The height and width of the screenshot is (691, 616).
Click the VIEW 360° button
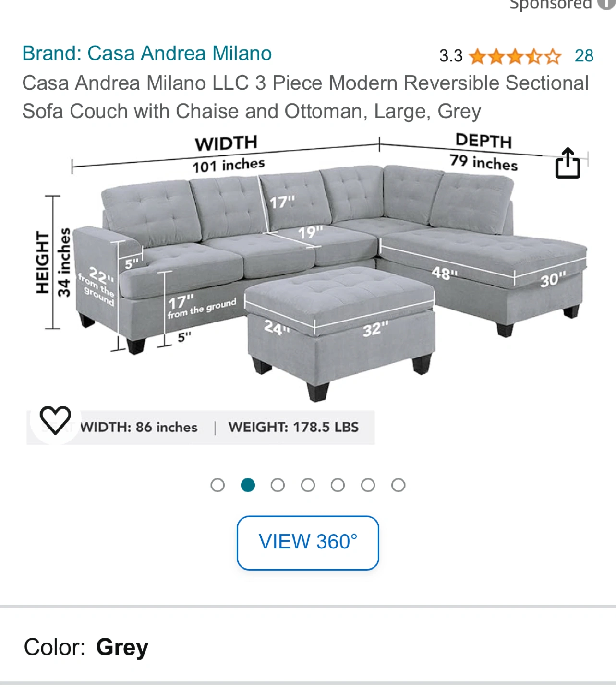pos(308,543)
